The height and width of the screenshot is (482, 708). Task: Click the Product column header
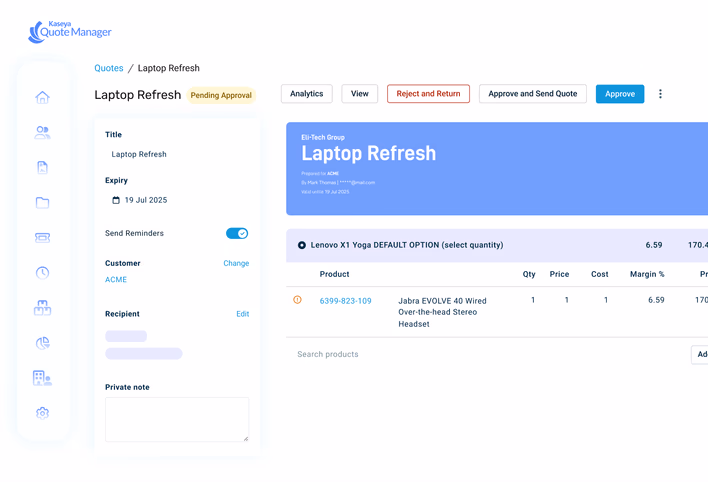334,274
